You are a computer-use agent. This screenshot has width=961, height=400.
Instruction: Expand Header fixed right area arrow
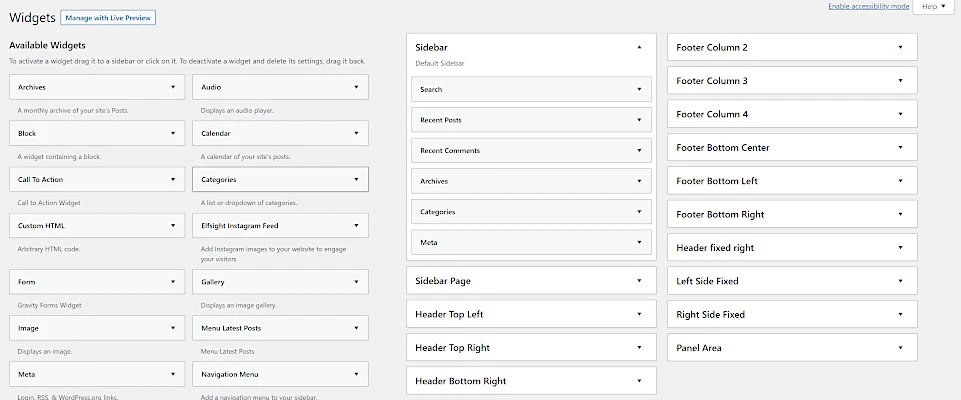(900, 247)
